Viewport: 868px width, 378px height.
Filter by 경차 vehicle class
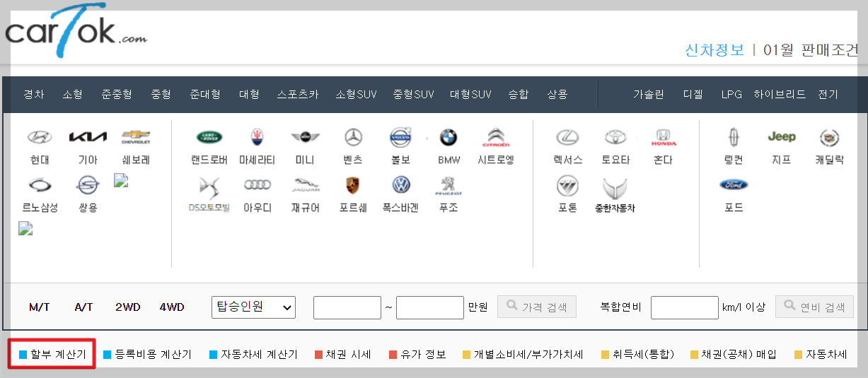pyautogui.click(x=34, y=94)
